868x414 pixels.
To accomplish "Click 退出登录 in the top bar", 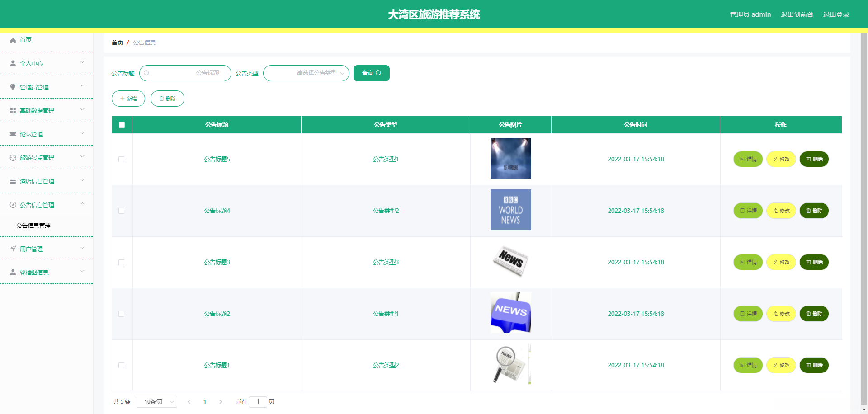I will point(836,14).
